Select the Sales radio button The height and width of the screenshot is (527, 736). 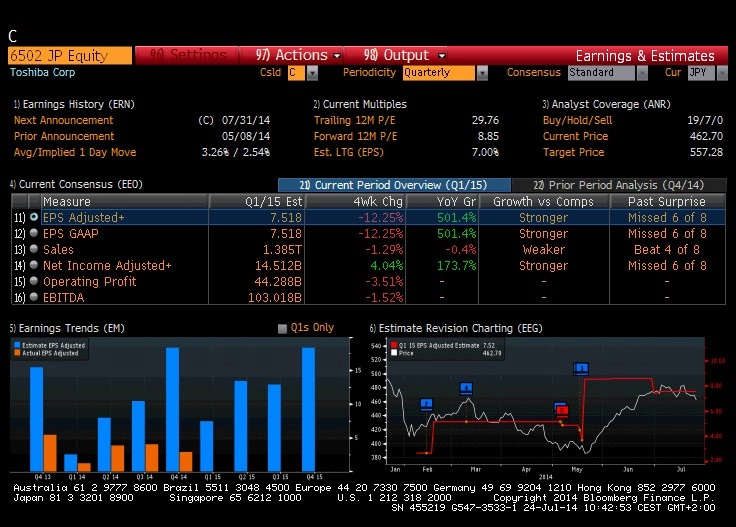click(x=34, y=249)
